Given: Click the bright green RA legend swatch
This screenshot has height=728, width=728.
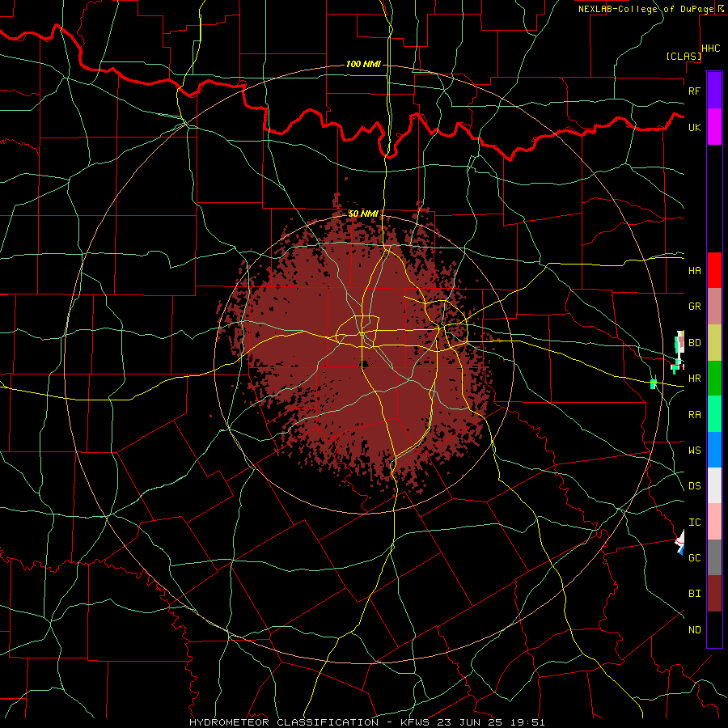Looking at the screenshot, I should coord(714,414).
